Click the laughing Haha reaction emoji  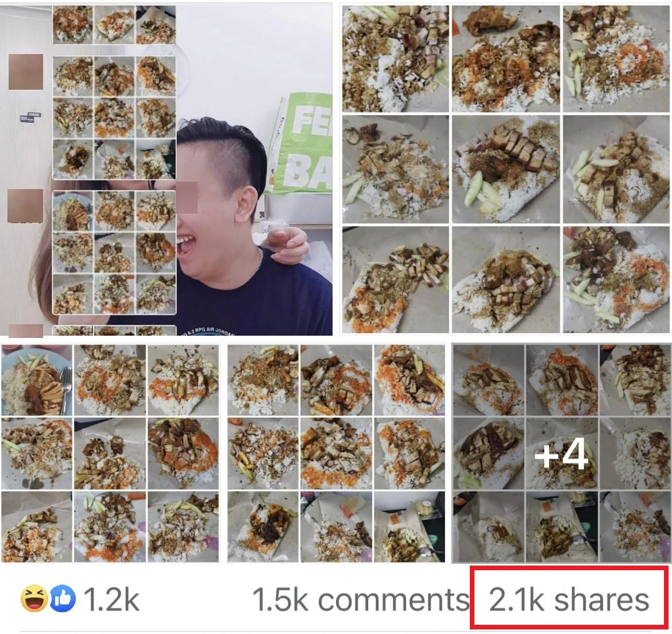34,600
